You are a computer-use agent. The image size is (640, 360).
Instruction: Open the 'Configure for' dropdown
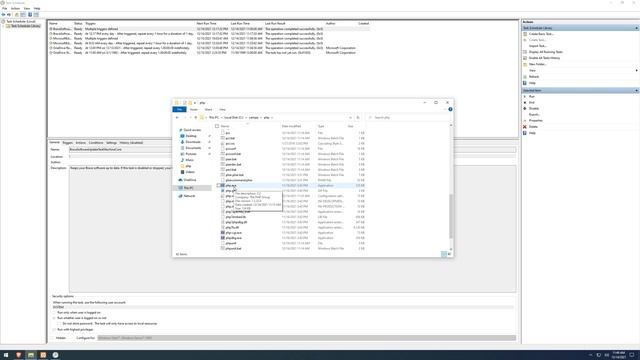pyautogui.click(x=306, y=338)
